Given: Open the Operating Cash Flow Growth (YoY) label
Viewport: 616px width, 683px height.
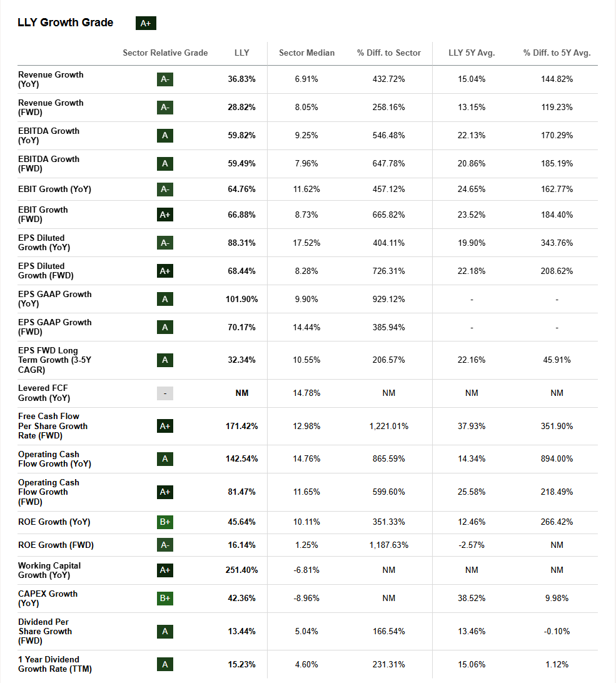Looking at the screenshot, I should 55,459.
